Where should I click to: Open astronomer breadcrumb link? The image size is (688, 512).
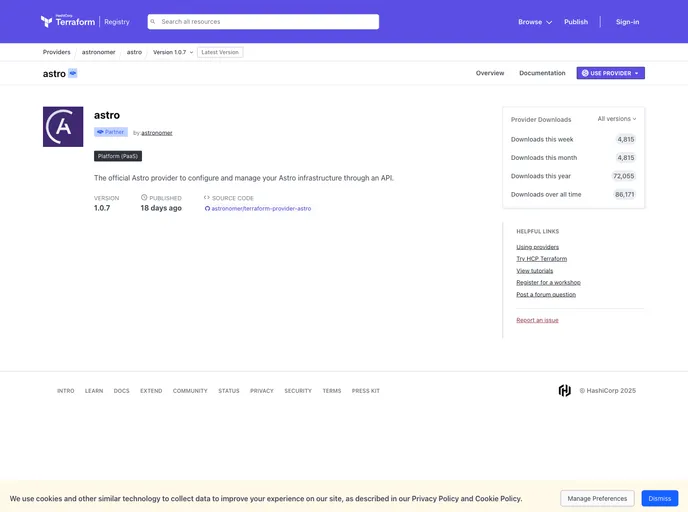[98, 52]
